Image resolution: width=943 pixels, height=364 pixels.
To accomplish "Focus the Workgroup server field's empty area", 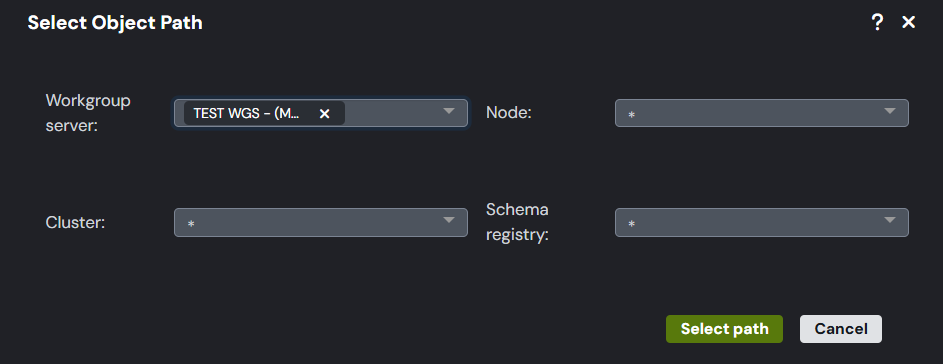I will click(x=392, y=113).
